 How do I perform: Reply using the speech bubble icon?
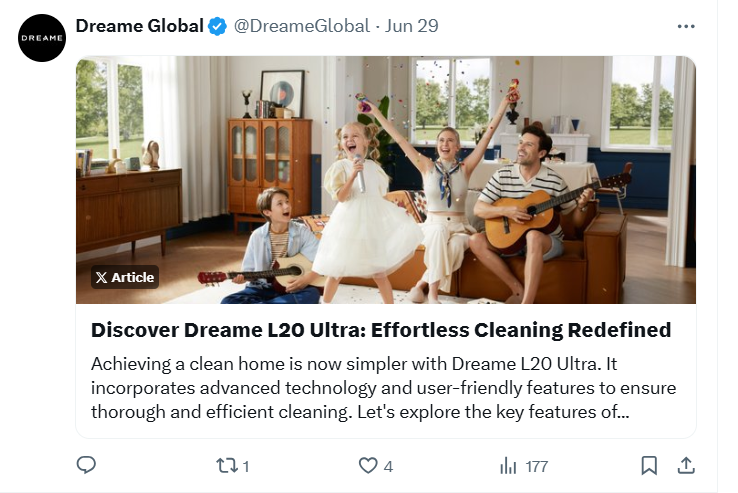pos(86,465)
